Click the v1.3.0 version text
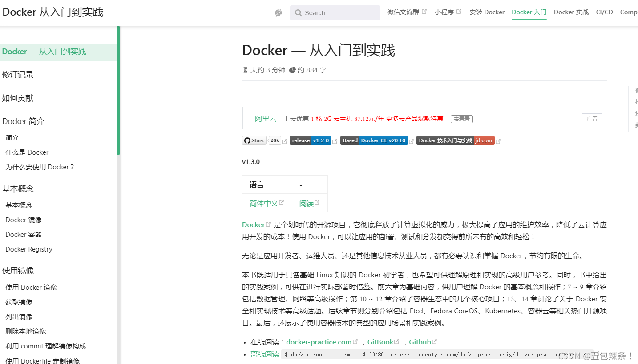 click(x=251, y=162)
